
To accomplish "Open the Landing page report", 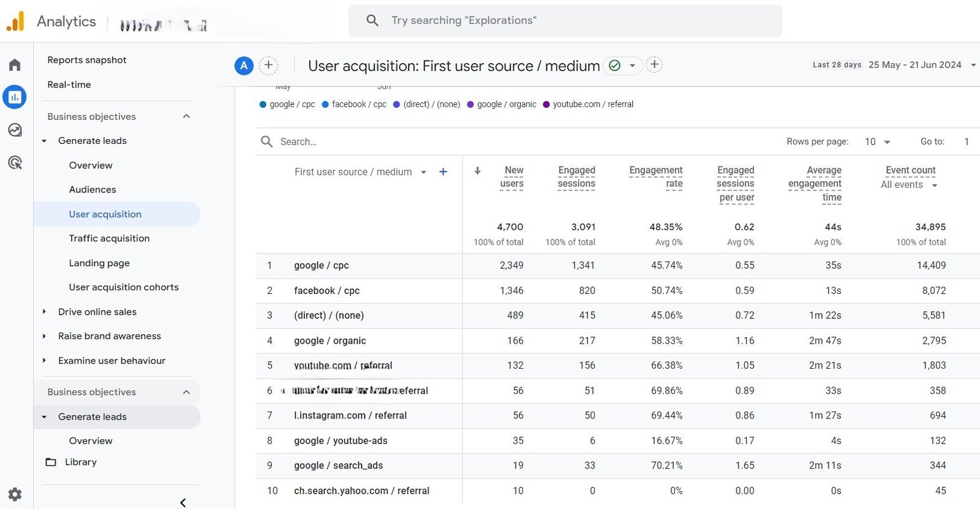I will pos(99,263).
